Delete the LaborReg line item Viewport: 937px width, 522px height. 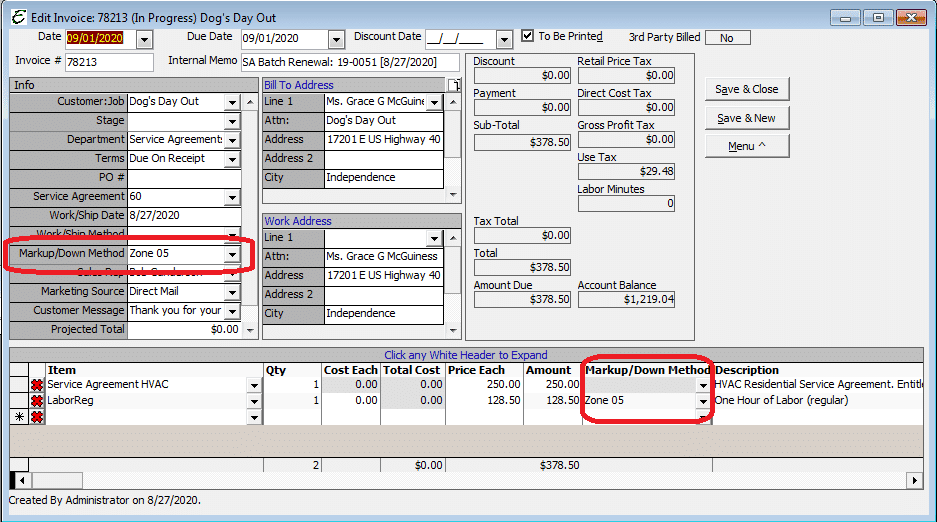[37, 401]
